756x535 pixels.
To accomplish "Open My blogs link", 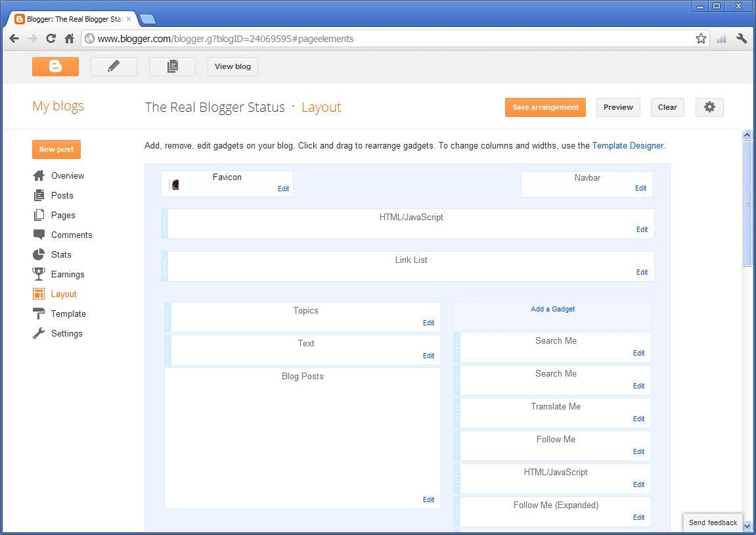I will coord(58,106).
